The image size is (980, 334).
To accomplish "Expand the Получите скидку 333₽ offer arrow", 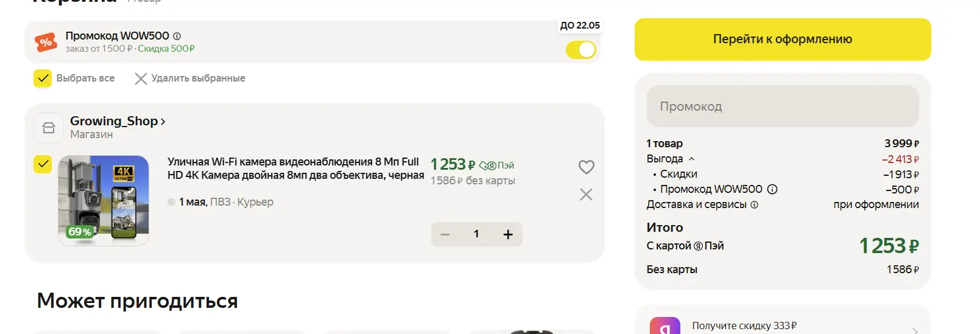I will 915,330.
